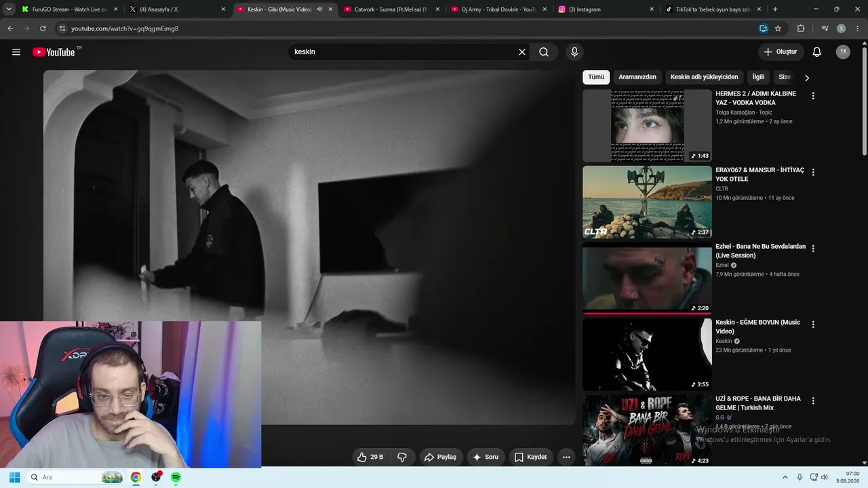Viewport: 868px width, 488px height.
Task: Click the Windows taskbar search box
Action: tap(77, 477)
